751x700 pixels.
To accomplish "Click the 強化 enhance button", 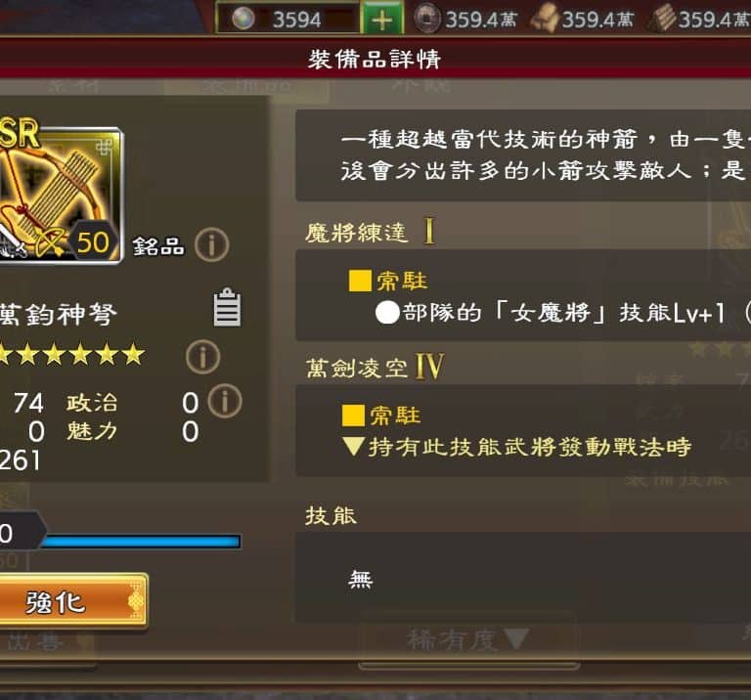I will [72, 601].
